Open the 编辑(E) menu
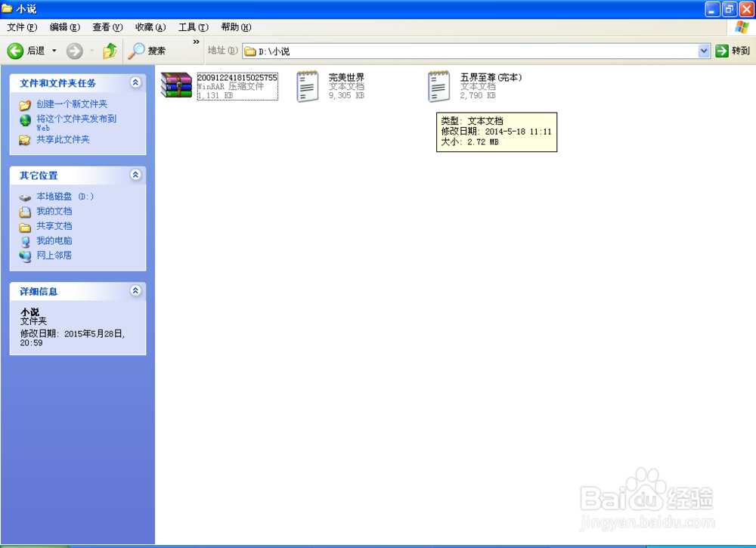The width and height of the screenshot is (756, 548). point(64,27)
